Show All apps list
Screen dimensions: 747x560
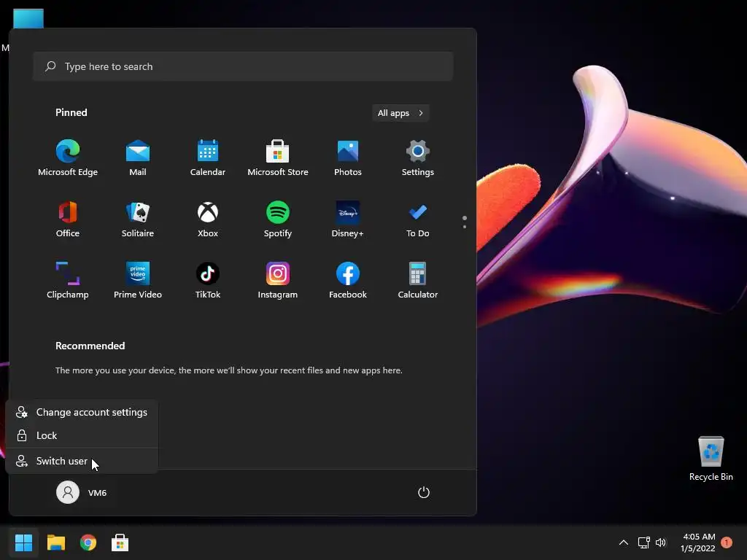400,113
